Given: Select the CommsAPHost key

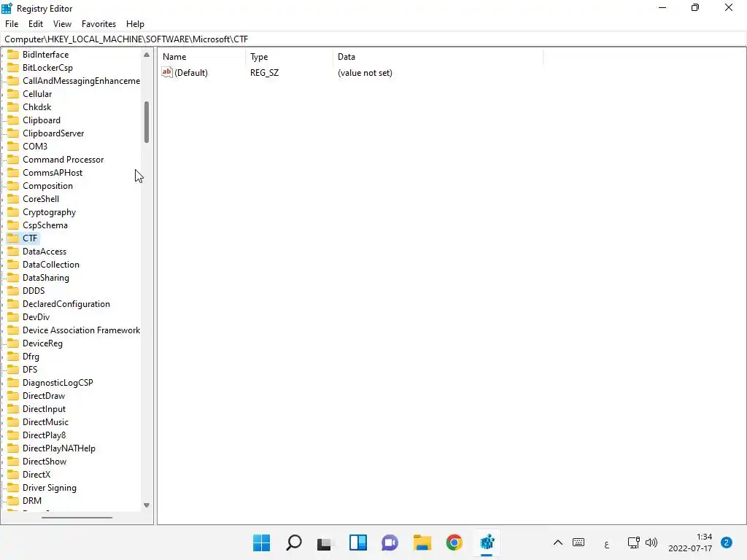Looking at the screenshot, I should [53, 172].
